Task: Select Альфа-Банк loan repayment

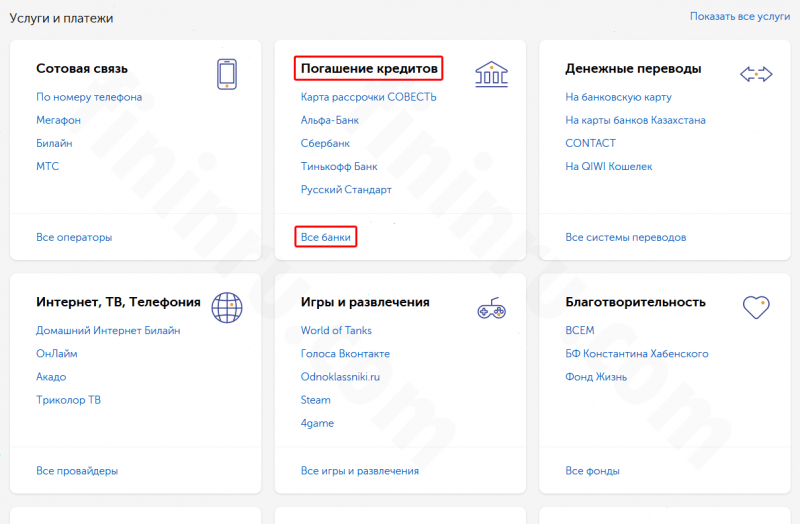Action: (x=330, y=120)
